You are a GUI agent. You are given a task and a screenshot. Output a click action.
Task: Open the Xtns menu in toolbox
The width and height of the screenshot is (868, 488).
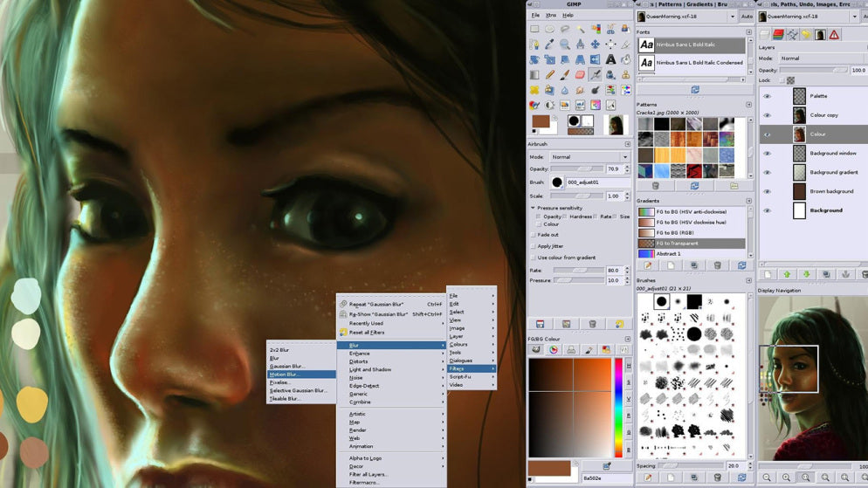click(550, 15)
